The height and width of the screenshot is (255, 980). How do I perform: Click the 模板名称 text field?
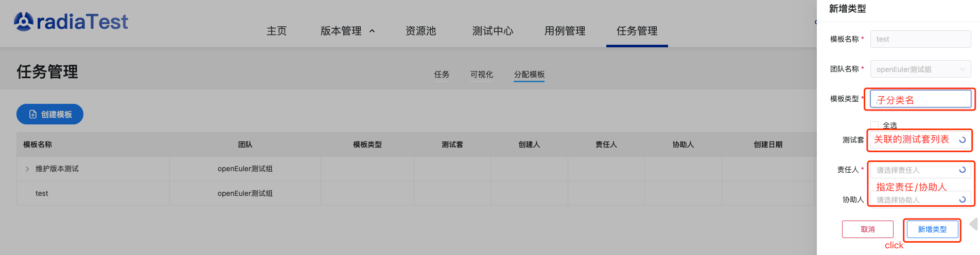pos(920,39)
